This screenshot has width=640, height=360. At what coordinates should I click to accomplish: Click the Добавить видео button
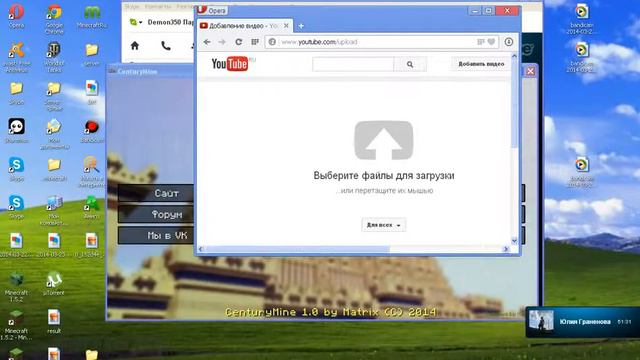481,64
